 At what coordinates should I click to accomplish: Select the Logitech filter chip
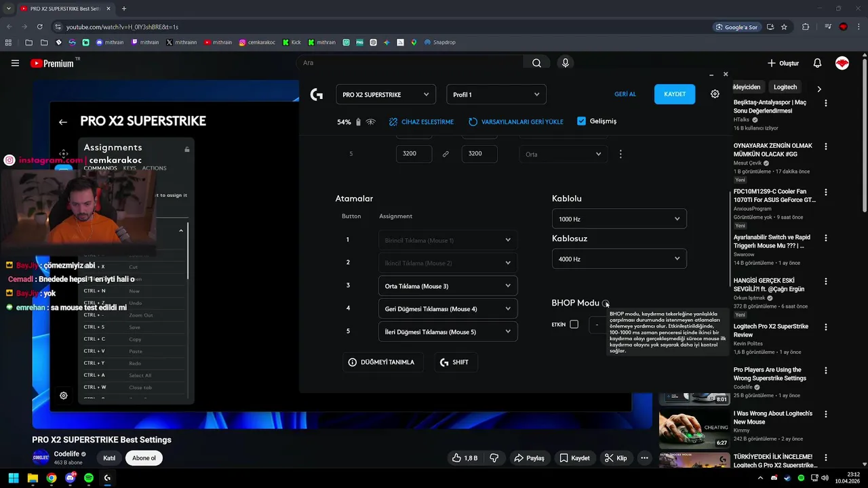click(x=785, y=87)
